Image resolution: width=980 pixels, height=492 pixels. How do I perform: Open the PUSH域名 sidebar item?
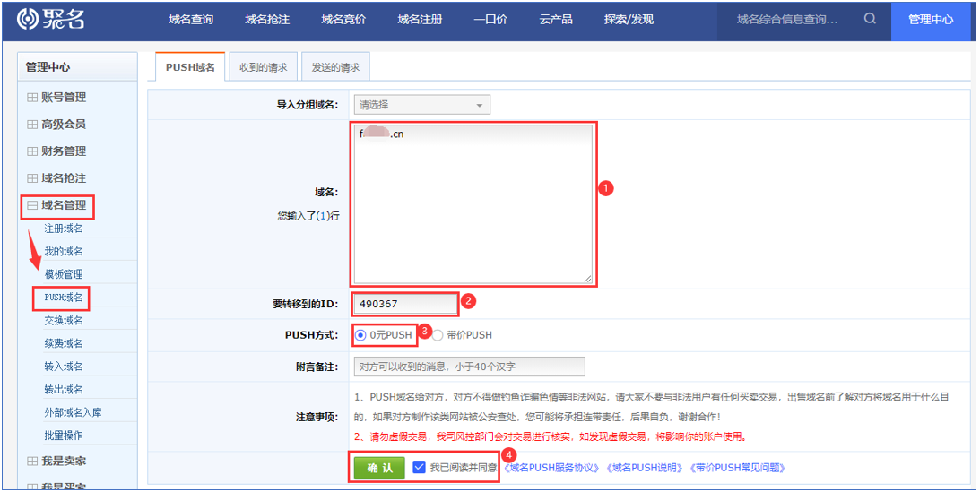64,298
